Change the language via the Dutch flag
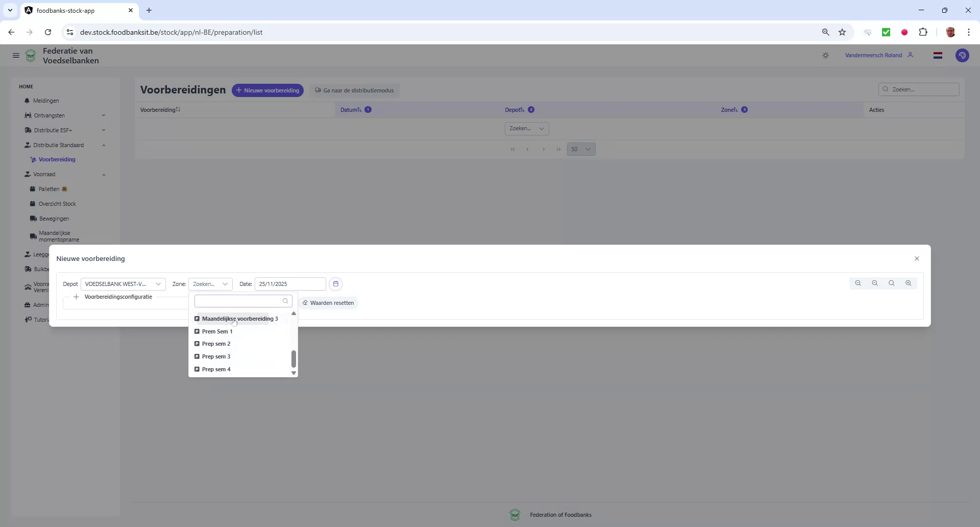Viewport: 980px width, 527px height. click(x=938, y=55)
